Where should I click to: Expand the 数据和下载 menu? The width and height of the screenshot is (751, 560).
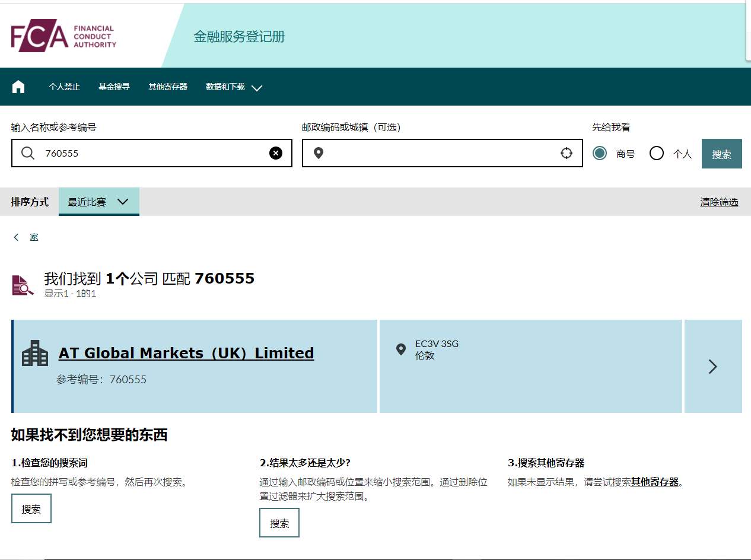click(x=234, y=87)
